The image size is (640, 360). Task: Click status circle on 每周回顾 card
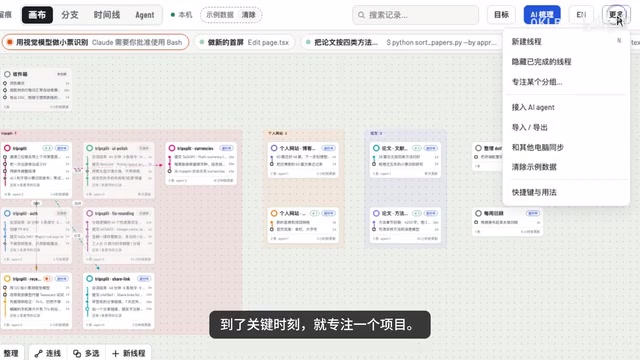478,213
